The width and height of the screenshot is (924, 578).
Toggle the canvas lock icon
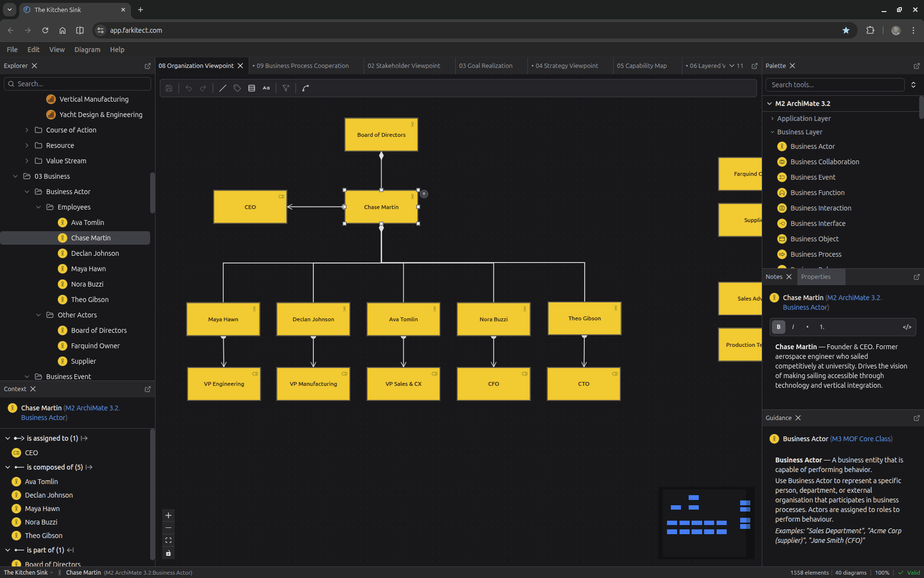pyautogui.click(x=168, y=553)
